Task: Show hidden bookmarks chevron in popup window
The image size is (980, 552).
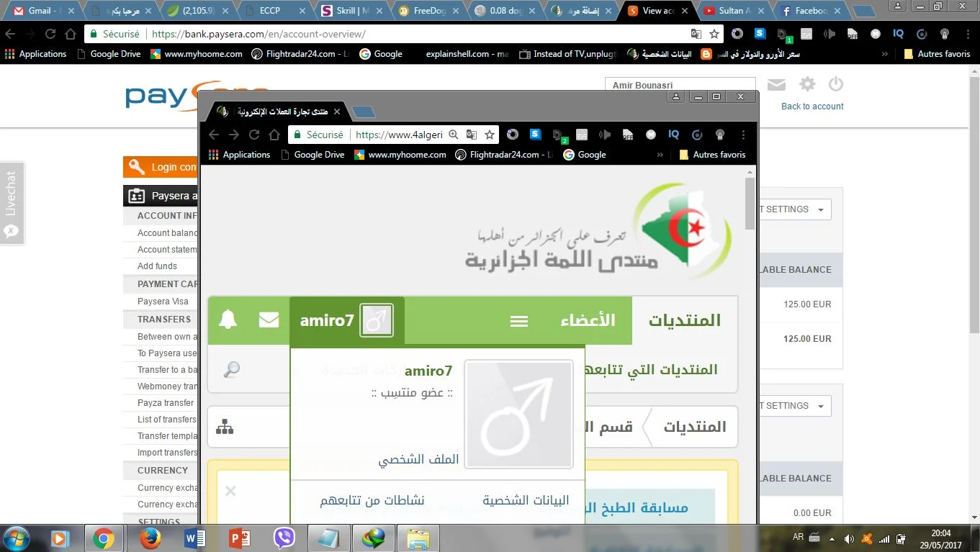Action: (x=660, y=155)
